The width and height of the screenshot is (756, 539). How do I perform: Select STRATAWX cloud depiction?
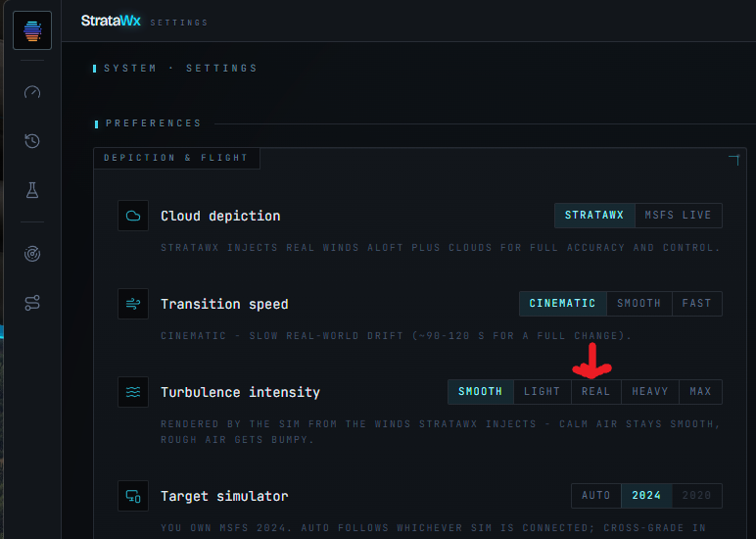(x=594, y=216)
